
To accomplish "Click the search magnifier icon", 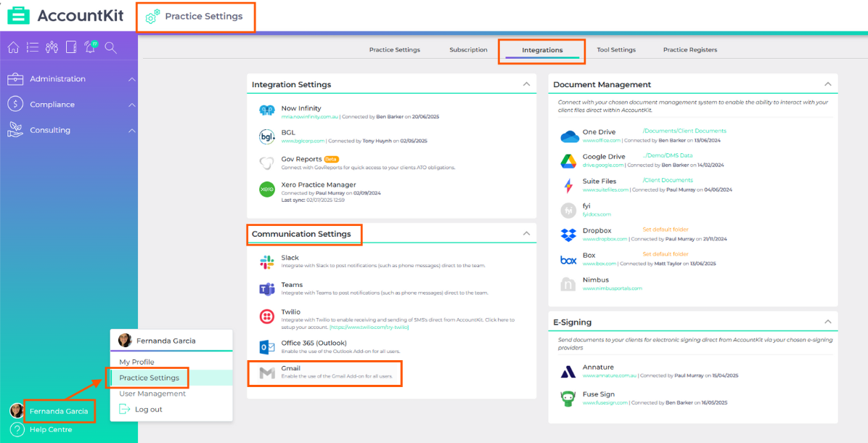I will (x=111, y=48).
